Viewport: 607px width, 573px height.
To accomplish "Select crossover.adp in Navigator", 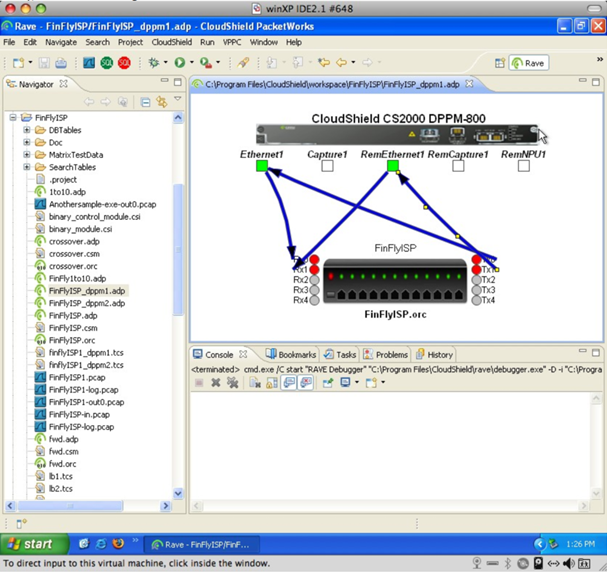I will click(x=74, y=241).
